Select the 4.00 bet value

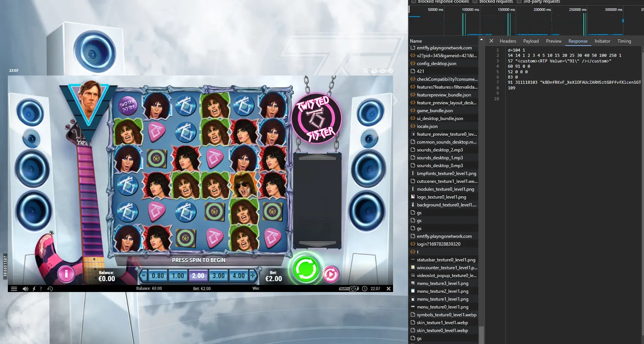[x=239, y=276]
